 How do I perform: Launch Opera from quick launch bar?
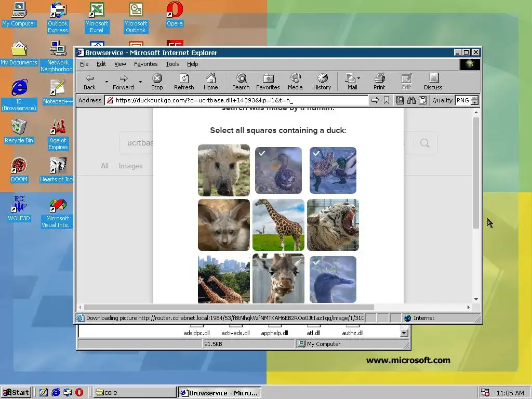click(x=79, y=393)
